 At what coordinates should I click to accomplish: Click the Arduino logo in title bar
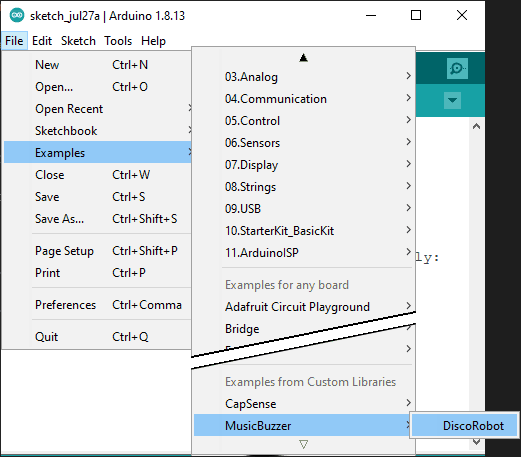point(17,15)
